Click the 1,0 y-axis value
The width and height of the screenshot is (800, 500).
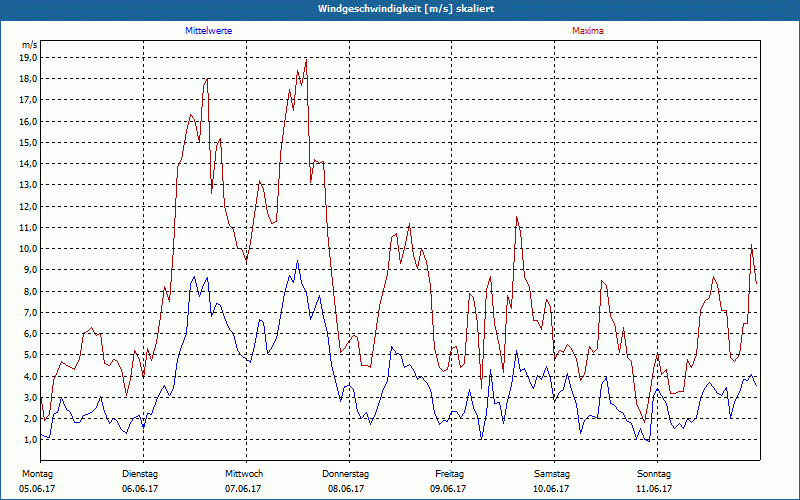[31, 440]
